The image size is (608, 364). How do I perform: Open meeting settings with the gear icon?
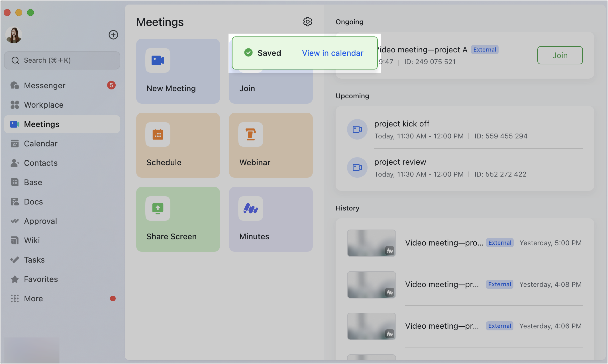point(308,22)
